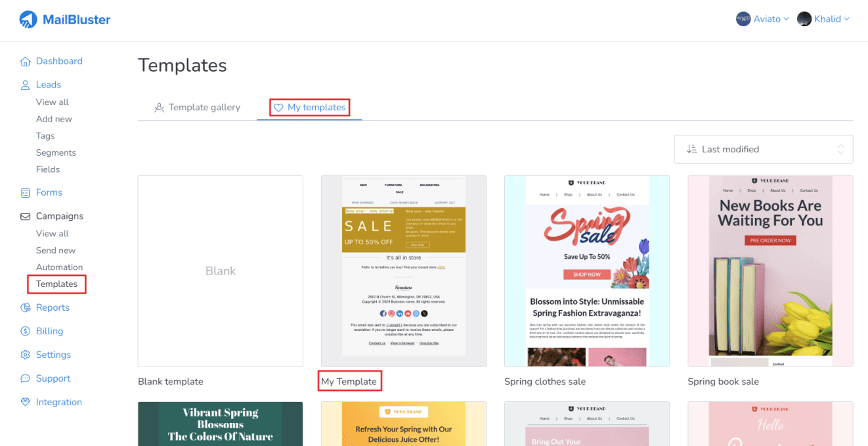Viewport: 868px width, 446px height.
Task: Open the Last modified sort dropdown
Action: pyautogui.click(x=763, y=150)
